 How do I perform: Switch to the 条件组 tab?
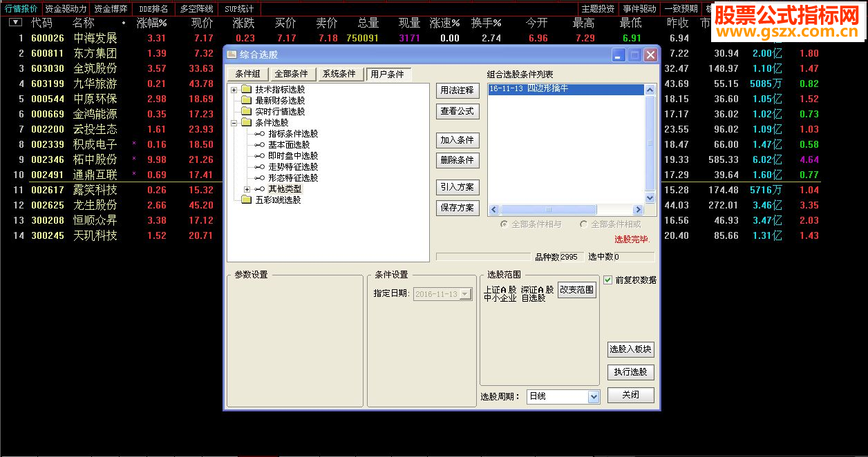pos(247,75)
